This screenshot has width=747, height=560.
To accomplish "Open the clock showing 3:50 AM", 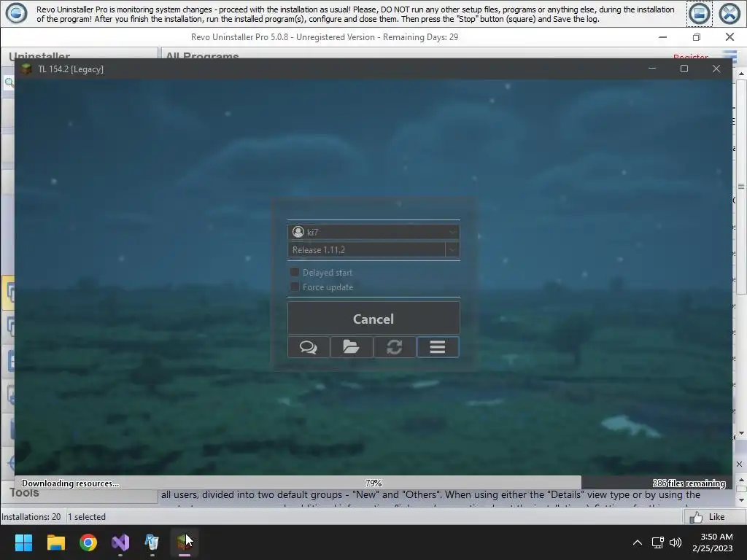I will pos(712,542).
